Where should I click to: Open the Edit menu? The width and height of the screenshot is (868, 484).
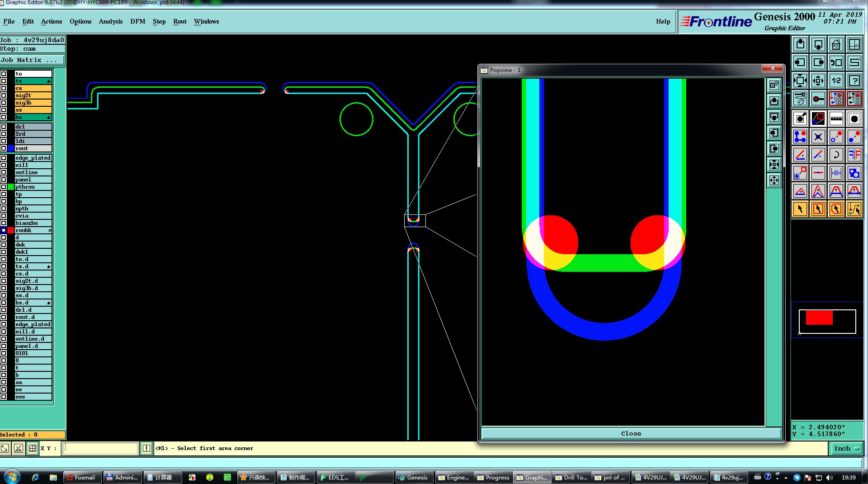pyautogui.click(x=28, y=21)
